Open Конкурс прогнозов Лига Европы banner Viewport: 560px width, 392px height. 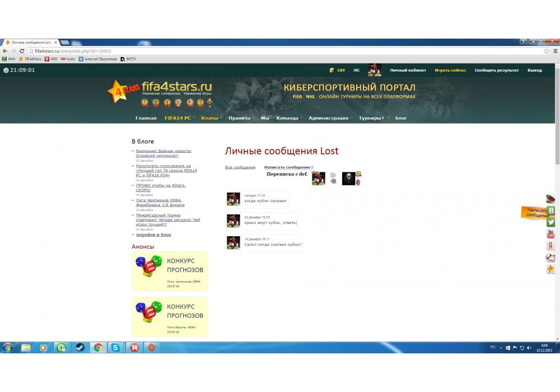[170, 317]
